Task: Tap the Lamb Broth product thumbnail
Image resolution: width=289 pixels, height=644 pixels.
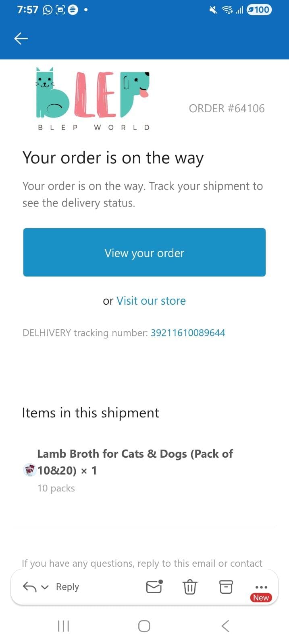Action: pyautogui.click(x=29, y=470)
